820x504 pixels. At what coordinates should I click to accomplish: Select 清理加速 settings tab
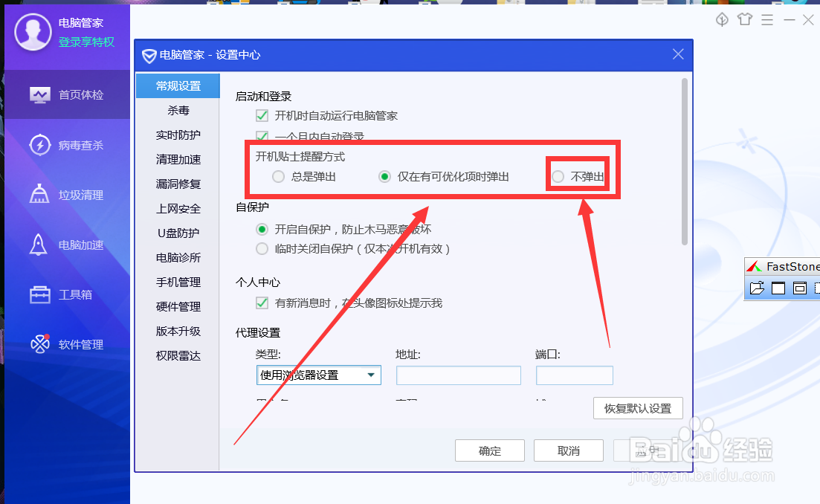pos(178,160)
